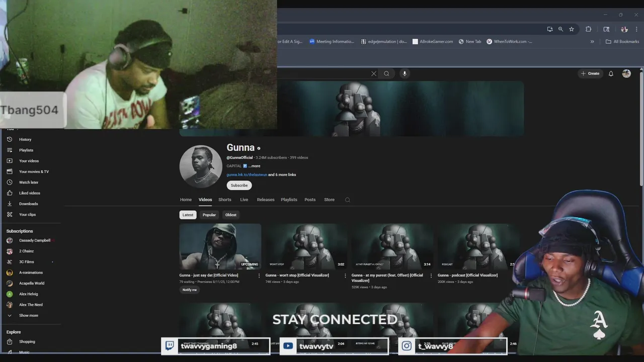The height and width of the screenshot is (362, 644).
Task: Select the Videos tab
Action: 205,200
